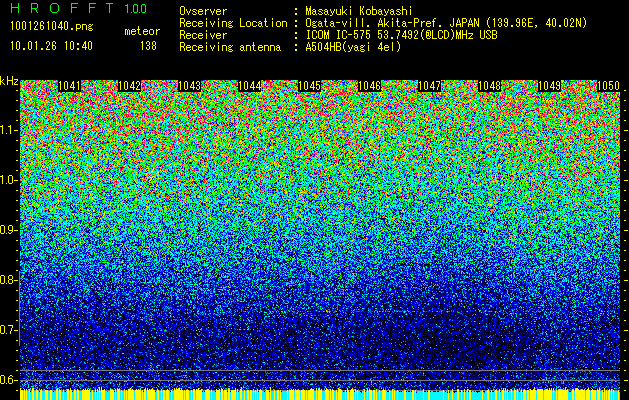Viewport: 629px width, 400px height.
Task: Click the 1042 time marker
Action: (x=130, y=86)
